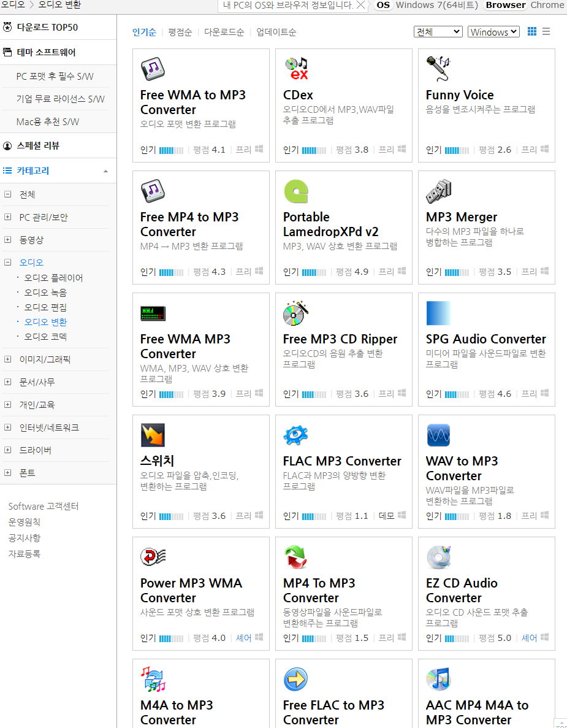Click the WAV to MP3 Converter waveform icon
Viewport: 567px width, 728px height.
[x=438, y=435]
